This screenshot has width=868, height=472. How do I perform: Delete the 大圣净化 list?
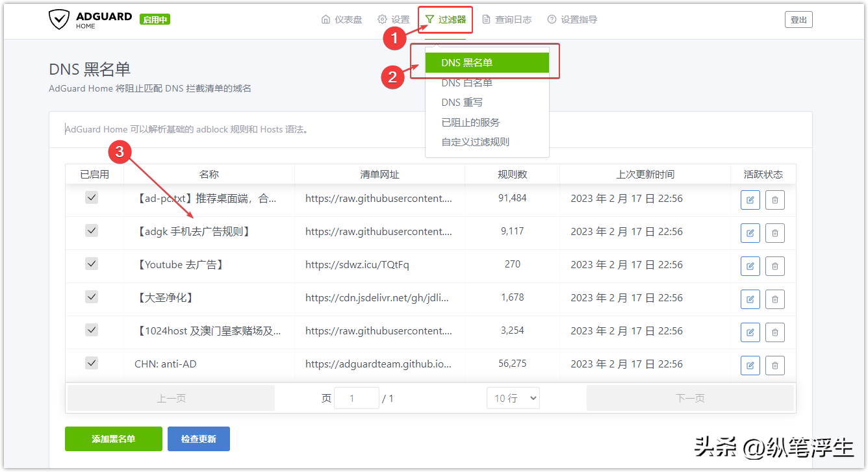(775, 299)
